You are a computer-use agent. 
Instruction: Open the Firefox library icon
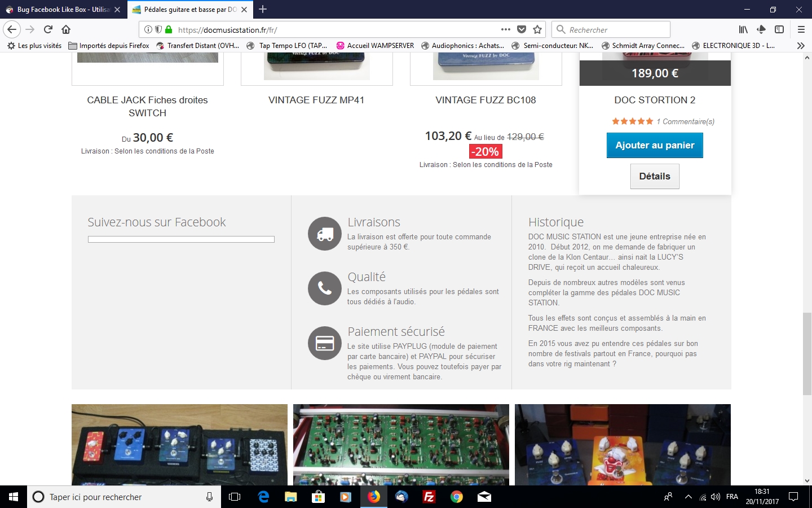tap(743, 29)
